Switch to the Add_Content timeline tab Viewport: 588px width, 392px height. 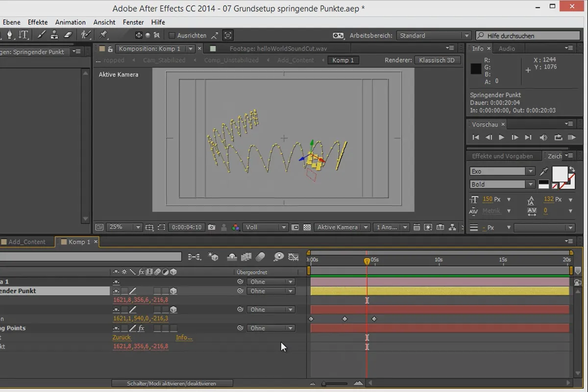(x=27, y=242)
